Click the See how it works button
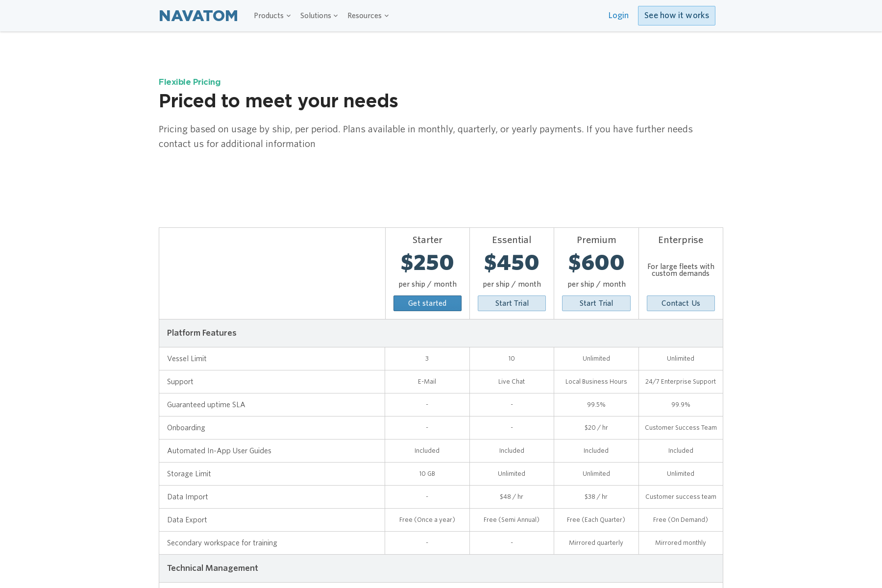The image size is (882, 588). (677, 16)
